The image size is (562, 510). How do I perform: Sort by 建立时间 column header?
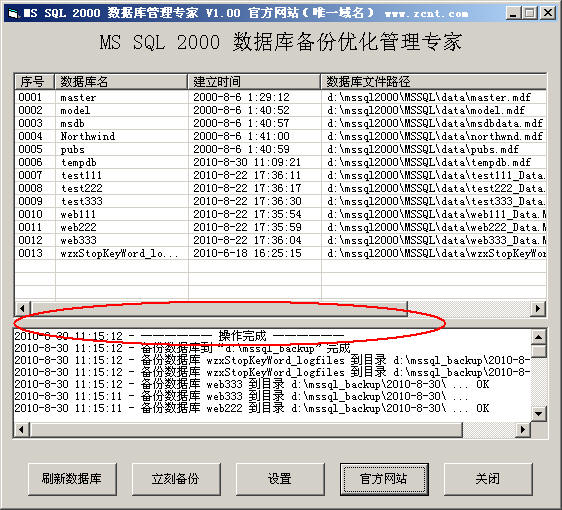click(x=254, y=82)
